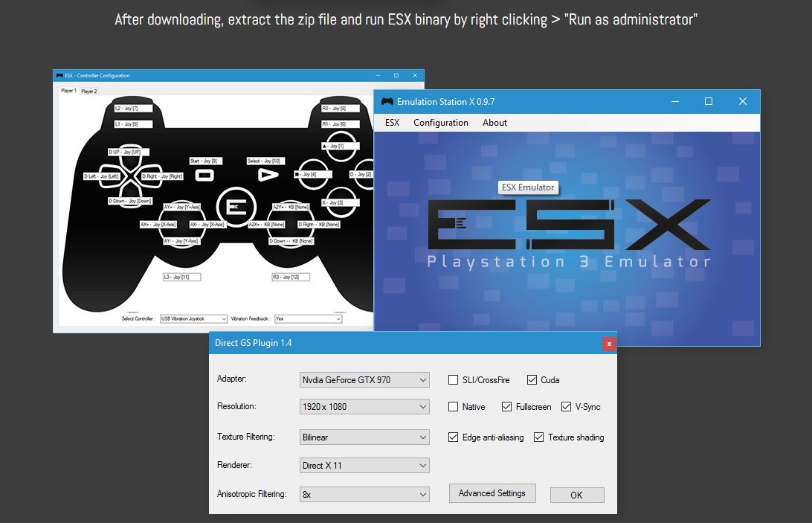Screen dimensions: 812x523
Task: Click the Select triangle glyph on the controller
Action: pyautogui.click(x=268, y=175)
